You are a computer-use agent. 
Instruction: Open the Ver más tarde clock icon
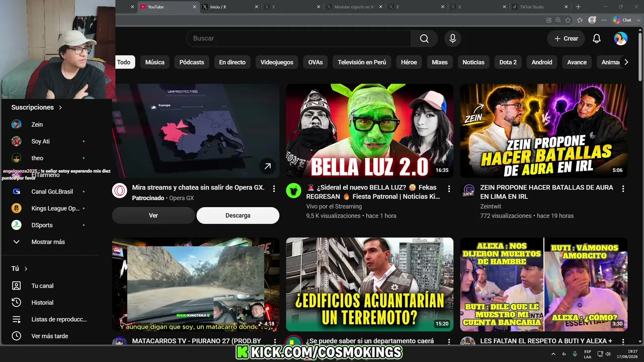pos(17,336)
